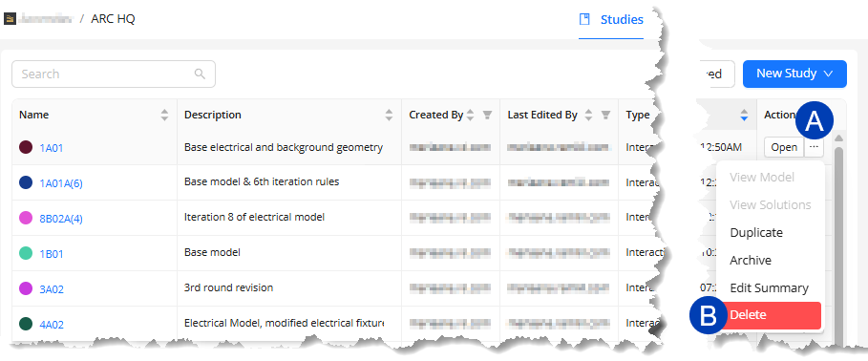Click the Studies tab book icon
Image resolution: width=868 pixels, height=361 pixels.
(584, 19)
